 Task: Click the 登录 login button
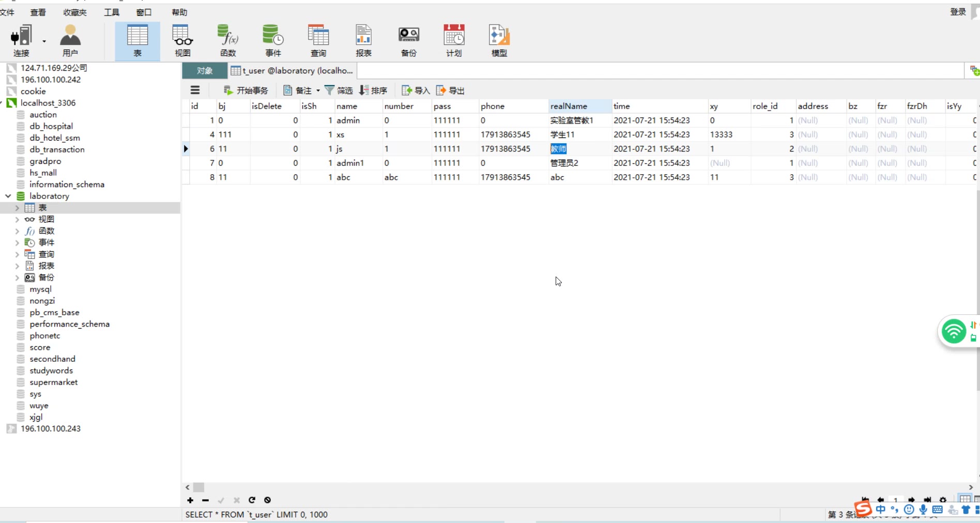[958, 12]
